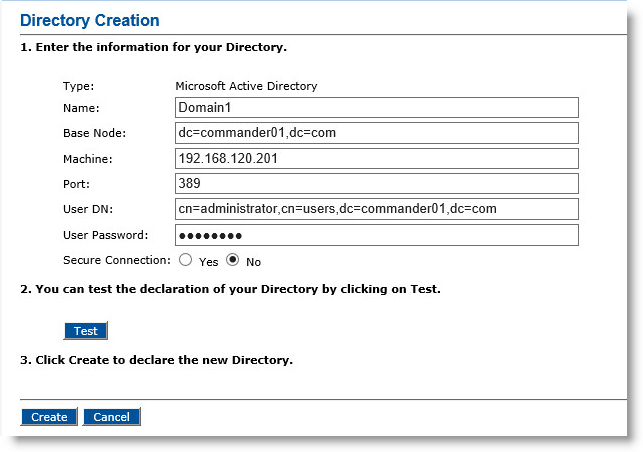Click the 'Secure Connection:' label
Image resolution: width=643 pixels, height=452 pixels.
click(116, 260)
